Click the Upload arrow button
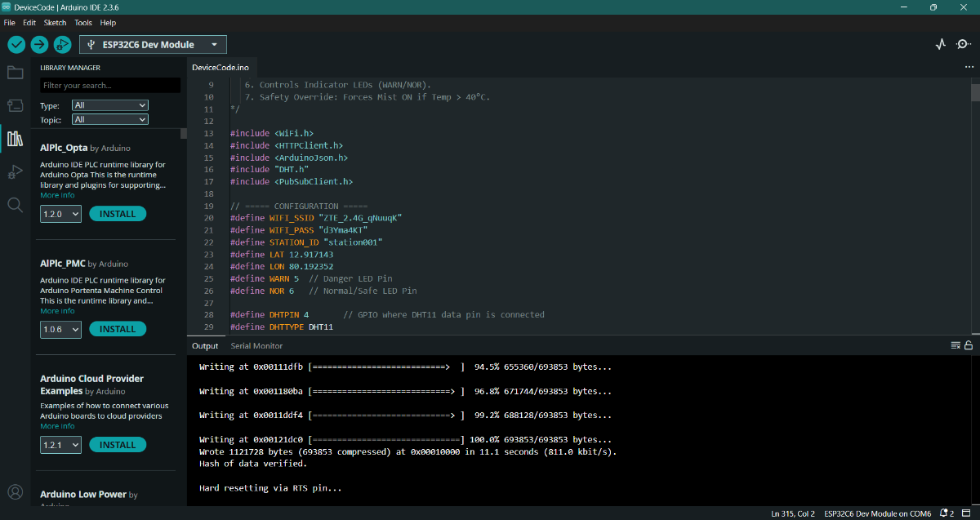 39,45
